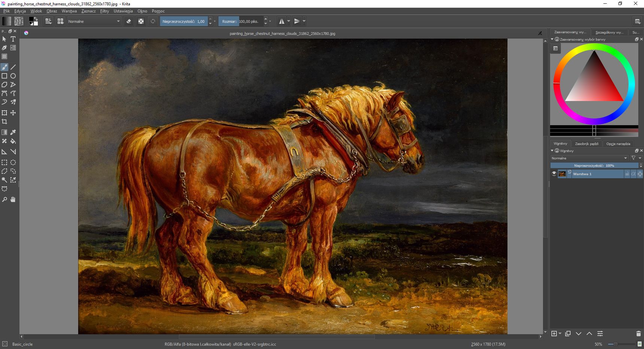Viewport: 644px width, 349px height.
Task: Open the Plik menu
Action: (x=7, y=11)
